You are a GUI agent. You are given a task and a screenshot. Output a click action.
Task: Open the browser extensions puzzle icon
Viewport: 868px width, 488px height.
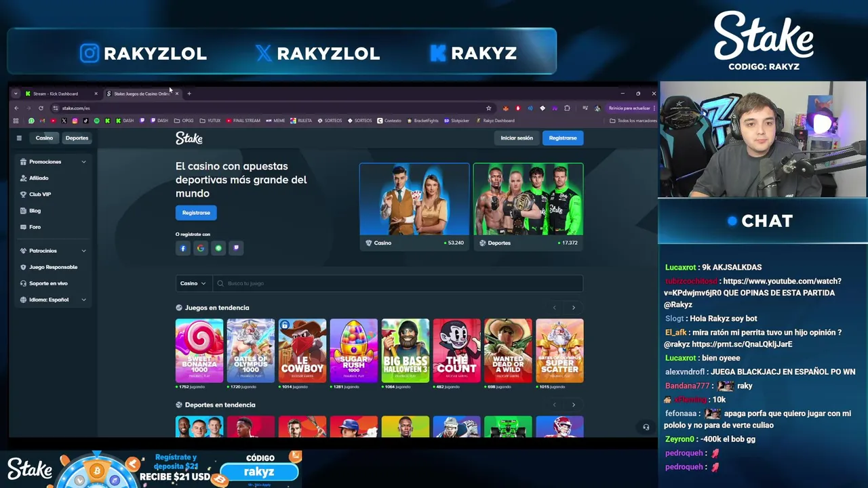(567, 108)
